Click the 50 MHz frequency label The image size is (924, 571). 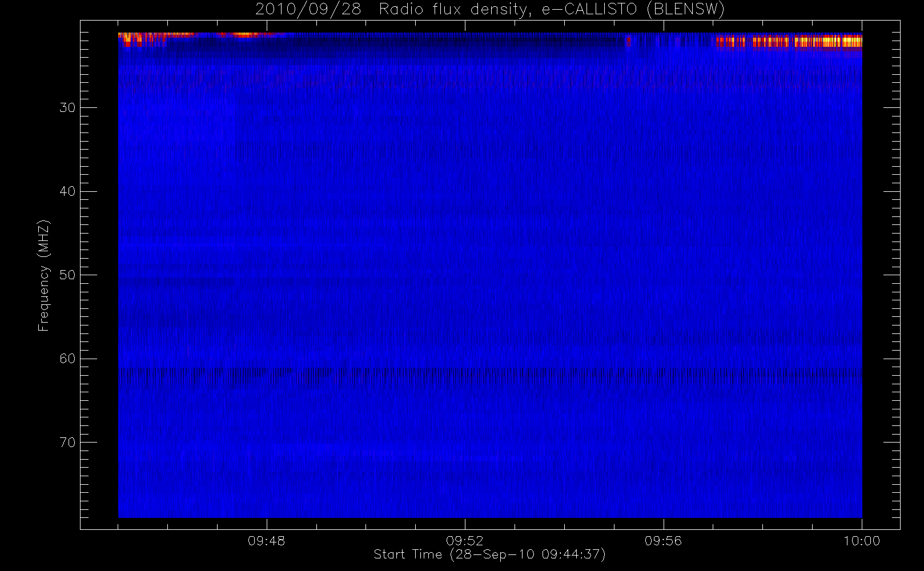(x=67, y=275)
